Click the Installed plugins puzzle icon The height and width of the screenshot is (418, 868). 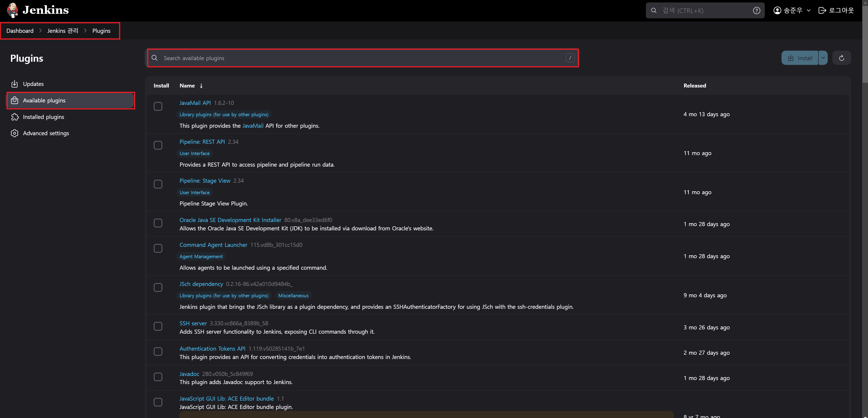(14, 117)
